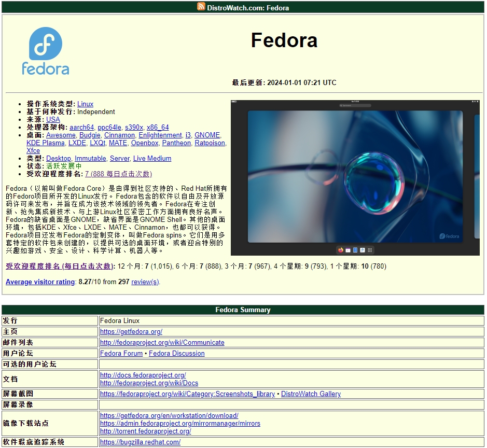The height and width of the screenshot is (448, 487).
Task: Select the Server category link
Action: [x=120, y=158]
